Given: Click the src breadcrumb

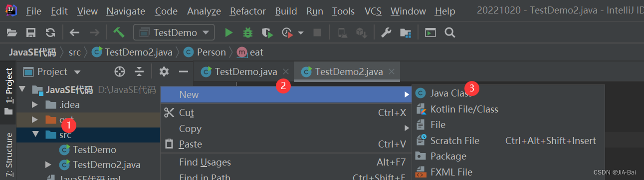Looking at the screenshot, I should [x=75, y=52].
